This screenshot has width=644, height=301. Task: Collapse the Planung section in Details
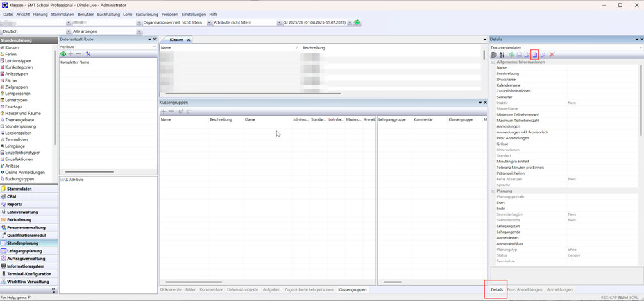pyautogui.click(x=493, y=191)
